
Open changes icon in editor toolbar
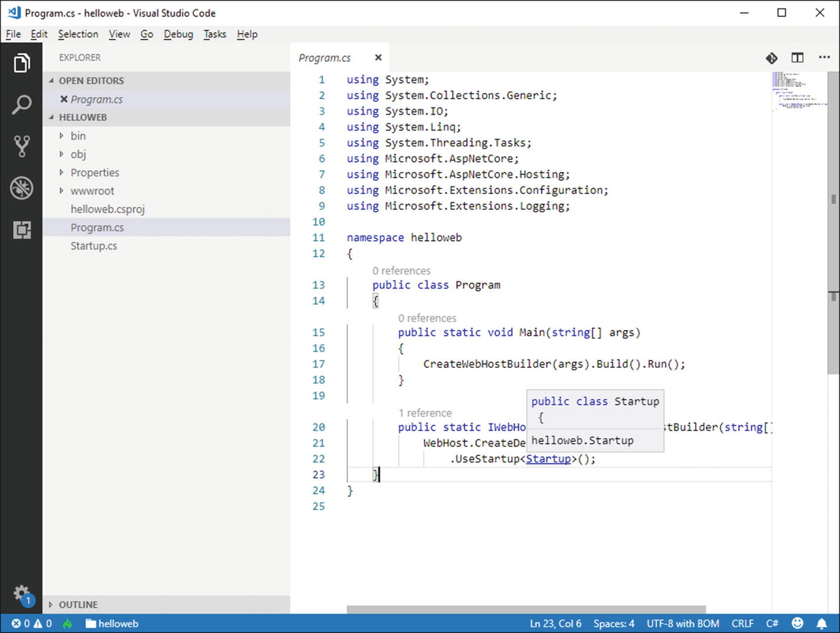click(771, 58)
